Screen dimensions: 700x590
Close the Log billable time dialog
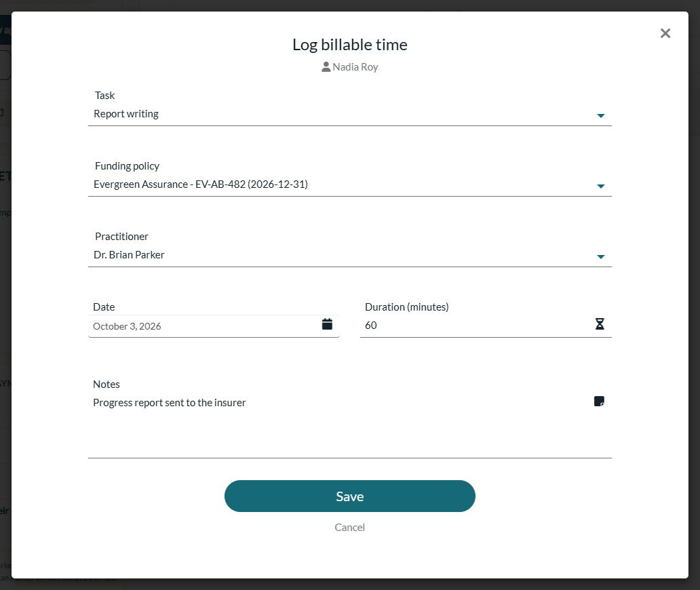(665, 33)
